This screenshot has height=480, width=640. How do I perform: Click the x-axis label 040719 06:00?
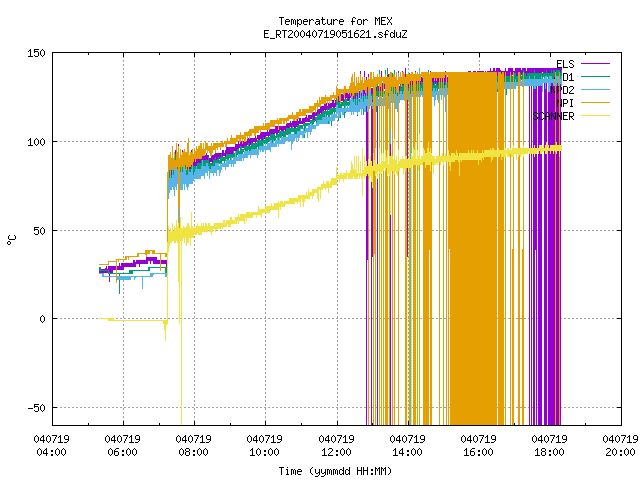tap(122, 446)
